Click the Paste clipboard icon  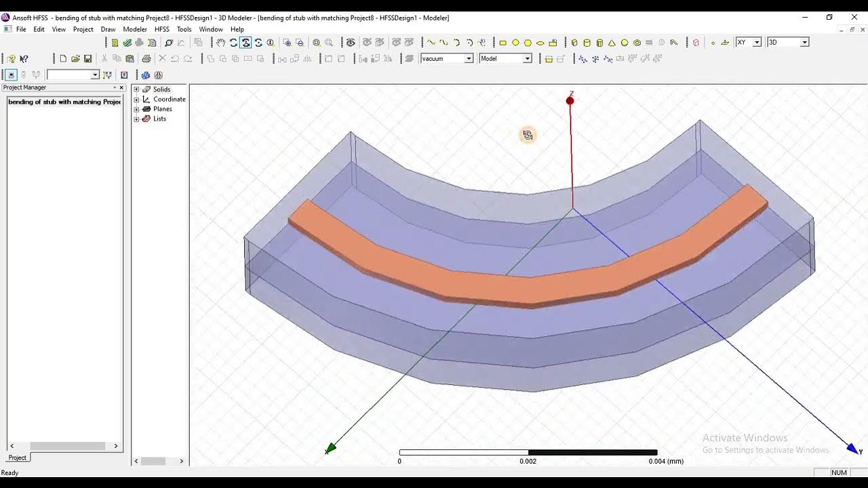tap(130, 59)
